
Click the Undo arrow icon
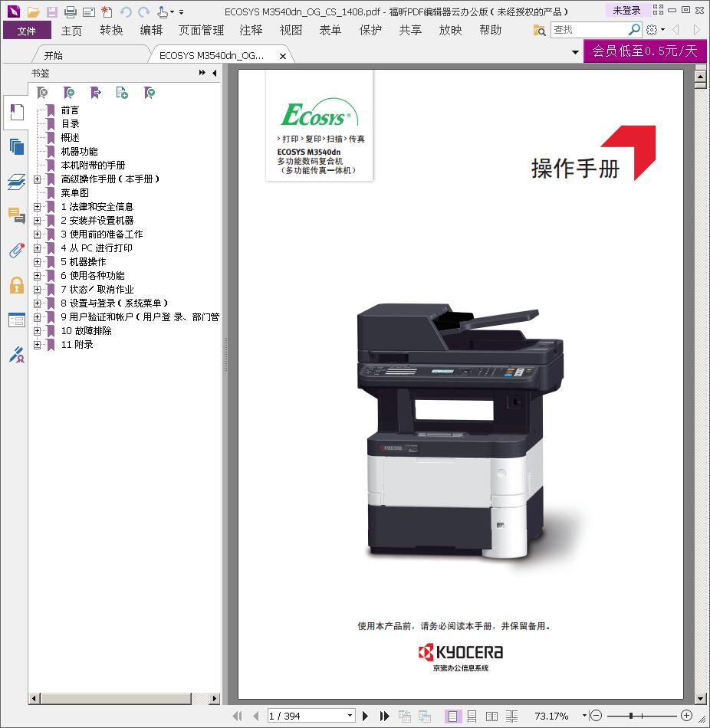(126, 11)
